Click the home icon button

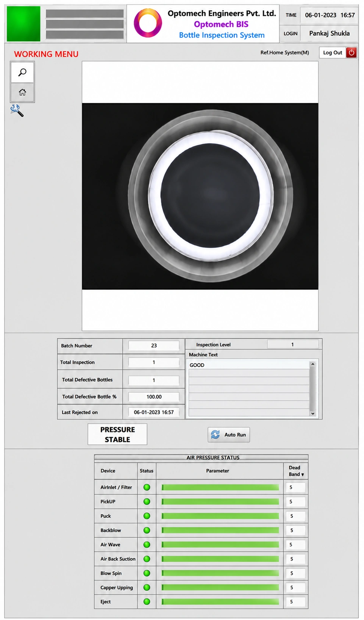click(22, 92)
